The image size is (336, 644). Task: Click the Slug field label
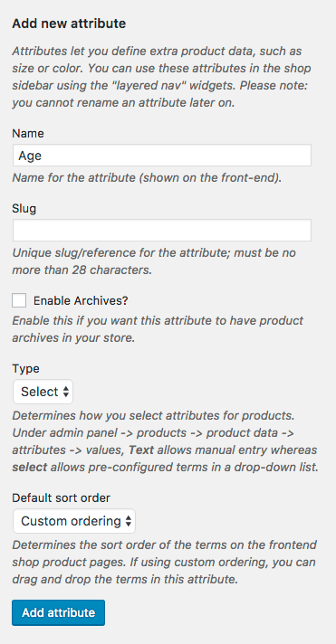[24, 209]
